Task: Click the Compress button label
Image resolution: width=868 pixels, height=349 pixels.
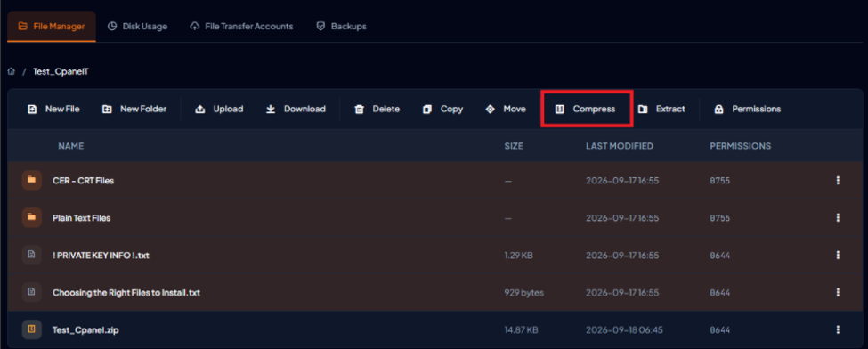Action: [594, 110]
